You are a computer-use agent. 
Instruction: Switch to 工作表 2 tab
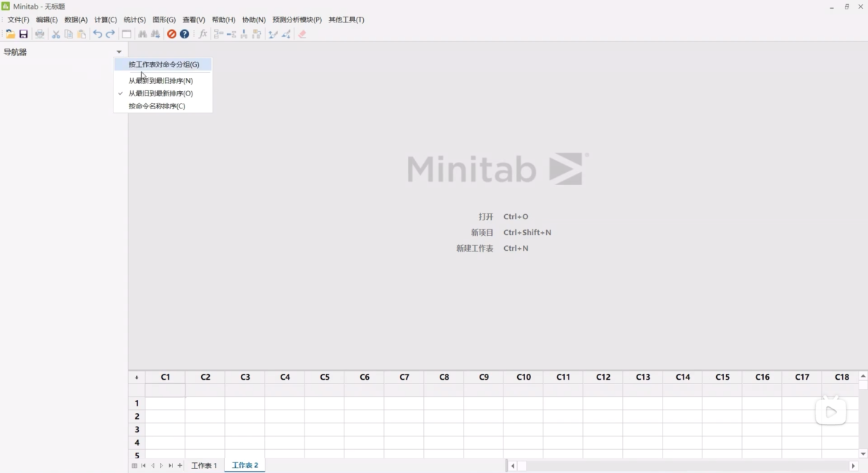point(245,466)
